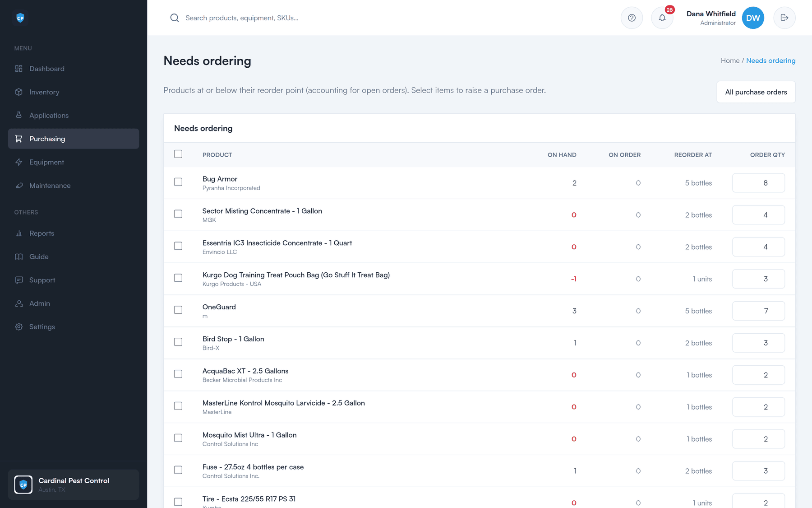The width and height of the screenshot is (812, 508).
Task: Open Equipment in the sidebar menu
Action: [x=74, y=162]
